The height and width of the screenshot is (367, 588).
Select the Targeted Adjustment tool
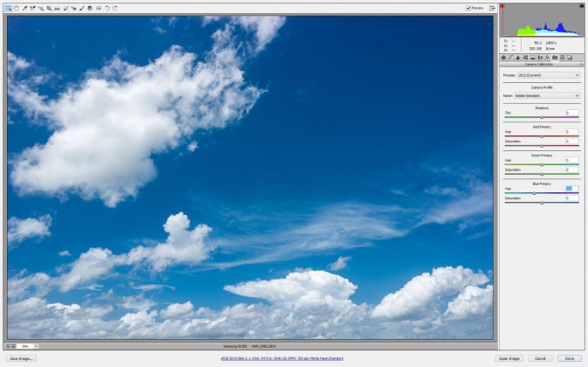pos(40,8)
